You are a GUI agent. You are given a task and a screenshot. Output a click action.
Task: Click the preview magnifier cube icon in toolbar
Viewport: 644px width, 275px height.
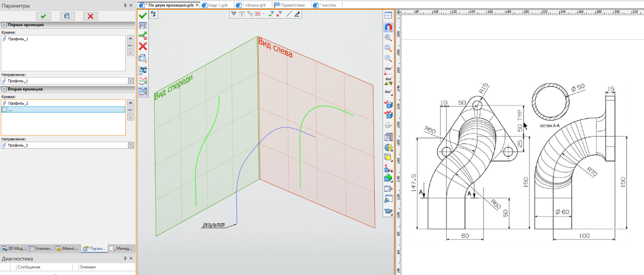coord(143,58)
